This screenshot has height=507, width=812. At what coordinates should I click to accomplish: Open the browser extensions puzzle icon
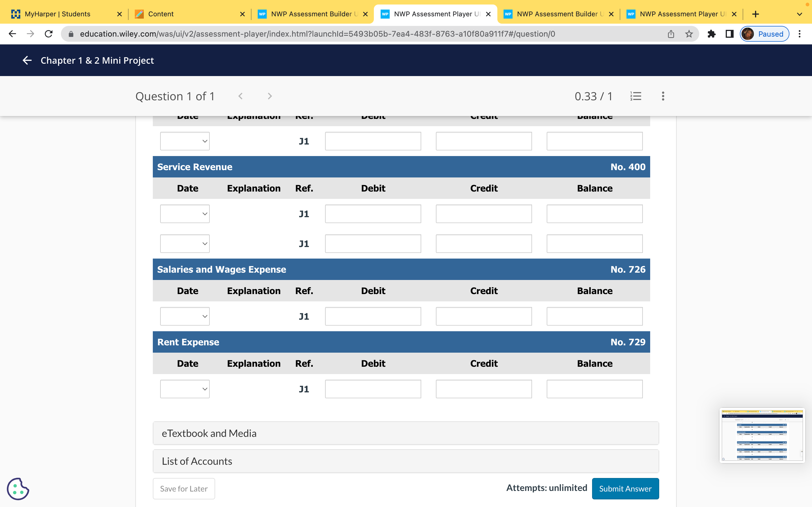tap(711, 34)
